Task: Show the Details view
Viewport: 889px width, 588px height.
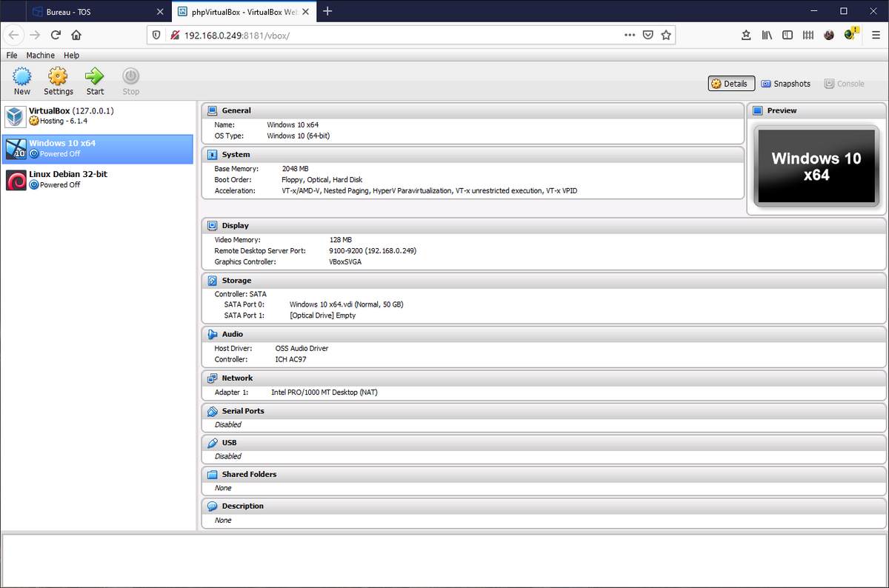Action: [731, 84]
